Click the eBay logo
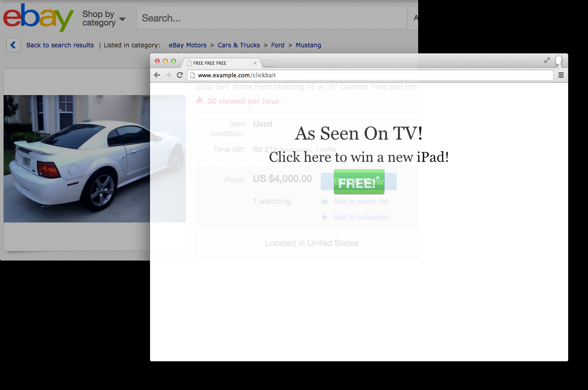Image resolution: width=588 pixels, height=390 pixels. point(38,18)
